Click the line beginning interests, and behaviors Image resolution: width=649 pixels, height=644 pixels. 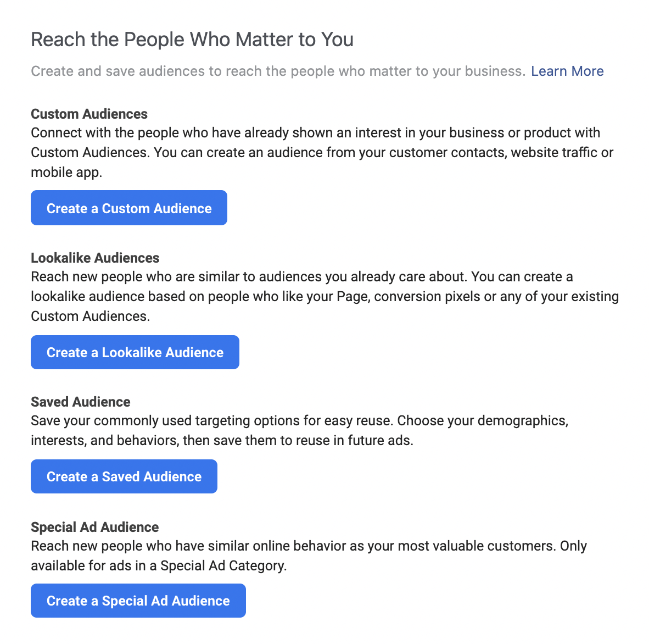pos(222,440)
